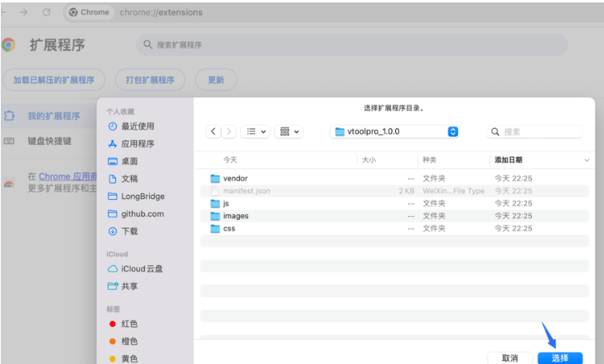Click the chrome://extensions address bar text

tap(161, 12)
